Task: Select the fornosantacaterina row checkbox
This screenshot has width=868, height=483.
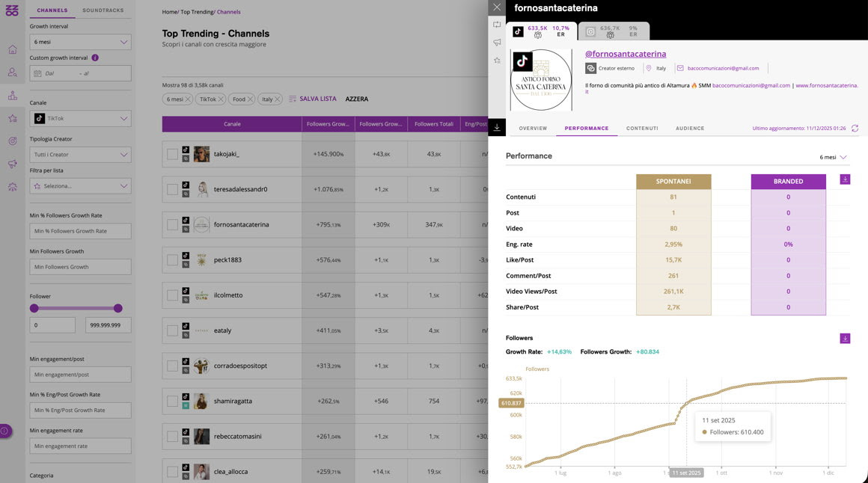Action: pos(172,224)
